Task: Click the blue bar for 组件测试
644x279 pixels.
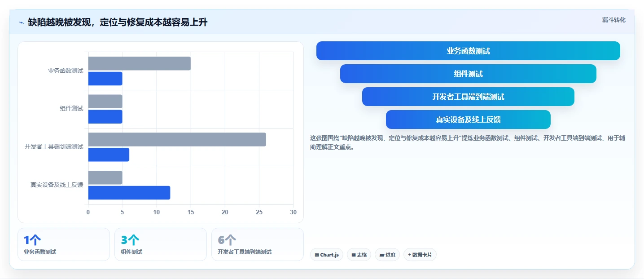Action: [105, 117]
